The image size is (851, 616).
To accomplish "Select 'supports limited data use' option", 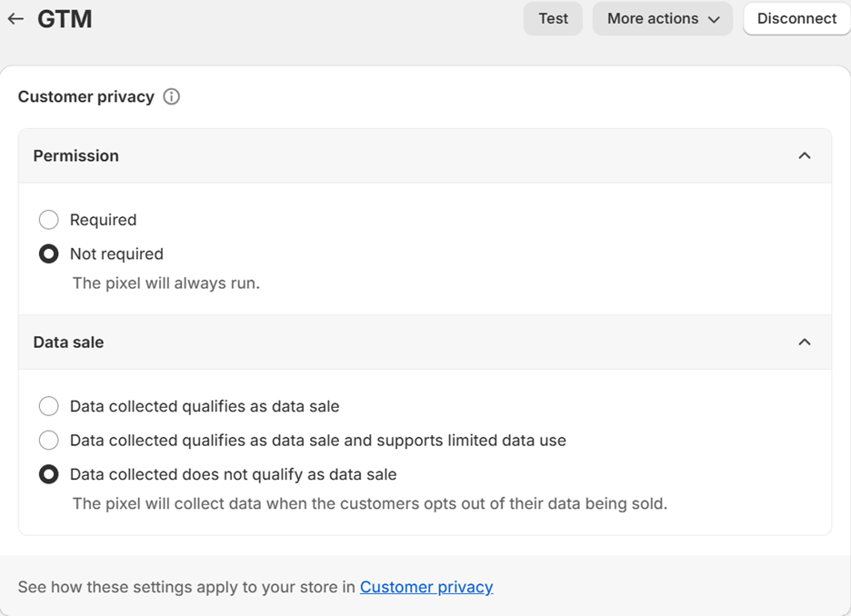I will 49,440.
